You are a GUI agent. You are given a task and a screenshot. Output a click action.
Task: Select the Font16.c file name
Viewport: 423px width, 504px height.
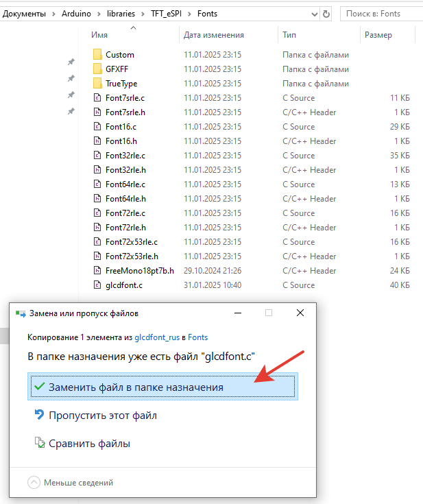tap(121, 127)
